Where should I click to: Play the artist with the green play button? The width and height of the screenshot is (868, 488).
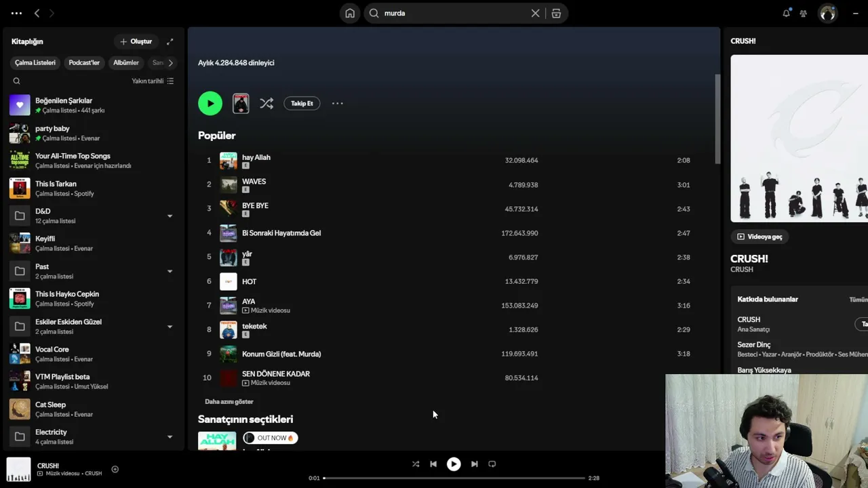tap(210, 103)
